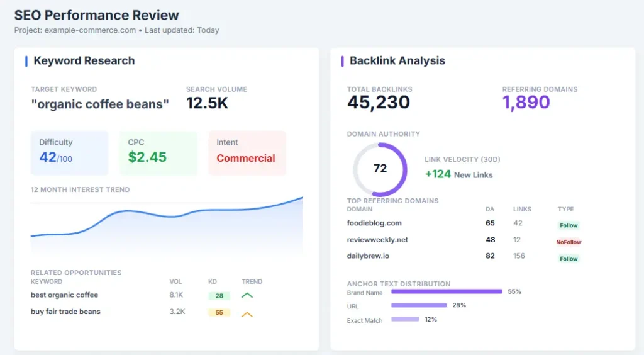
Task: Click the CPC $2.45 card
Action: [x=158, y=153]
